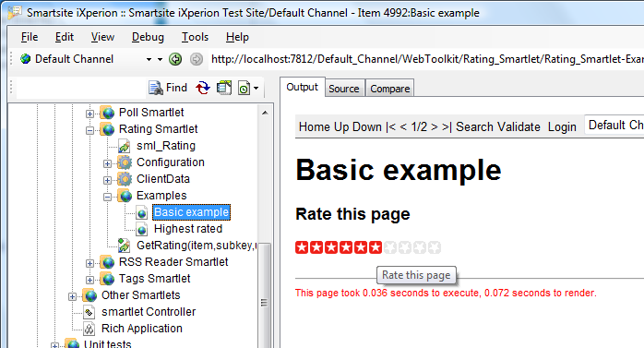The height and width of the screenshot is (348, 644).
Task: Click the green Back navigation arrow
Action: 175,59
